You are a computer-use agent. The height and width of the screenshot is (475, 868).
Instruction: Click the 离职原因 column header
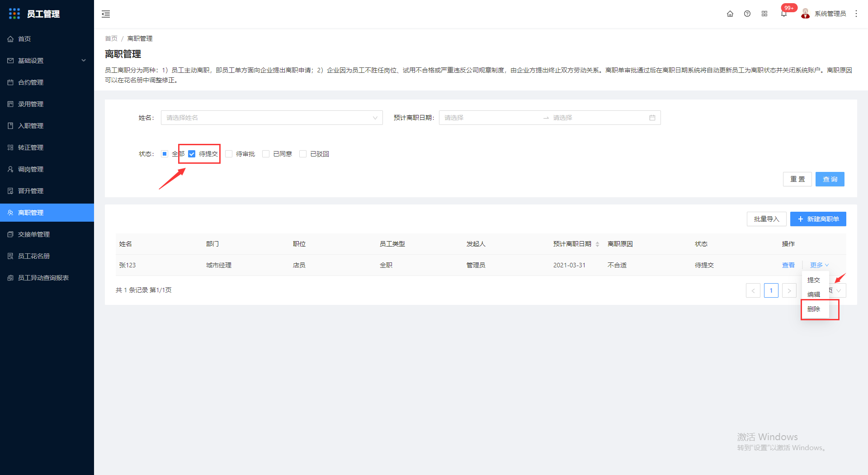pos(620,244)
